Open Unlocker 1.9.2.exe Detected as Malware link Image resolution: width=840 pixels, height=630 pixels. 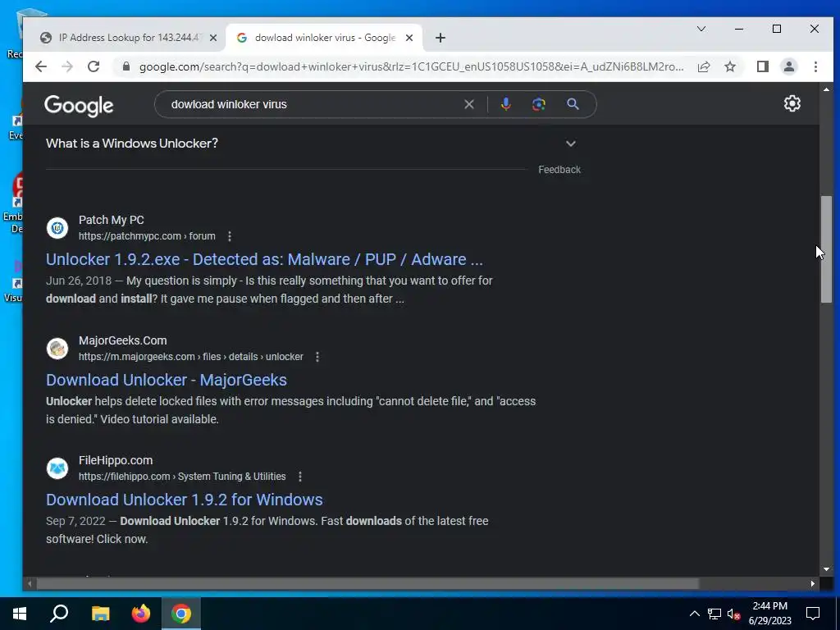(264, 259)
